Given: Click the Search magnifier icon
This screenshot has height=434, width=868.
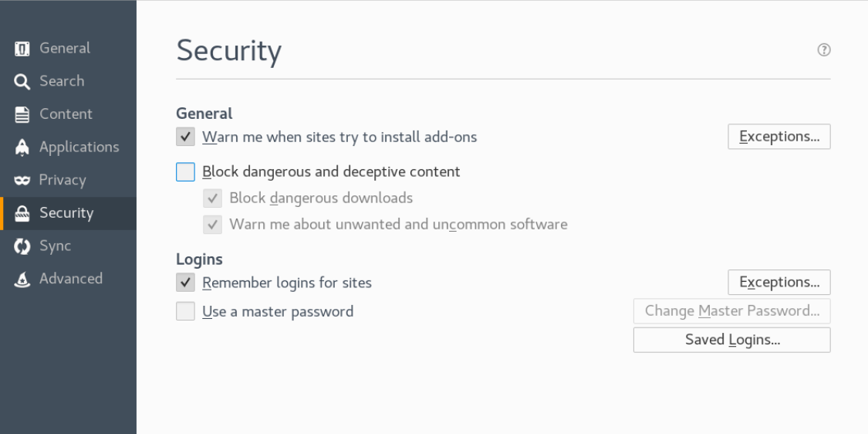Looking at the screenshot, I should point(22,82).
